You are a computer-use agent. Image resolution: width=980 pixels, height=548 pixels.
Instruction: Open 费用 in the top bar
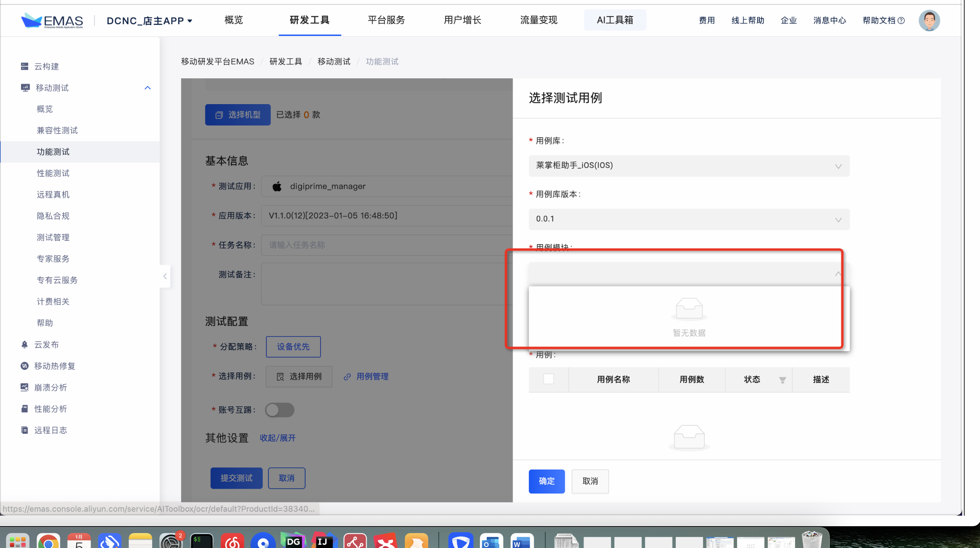(707, 21)
